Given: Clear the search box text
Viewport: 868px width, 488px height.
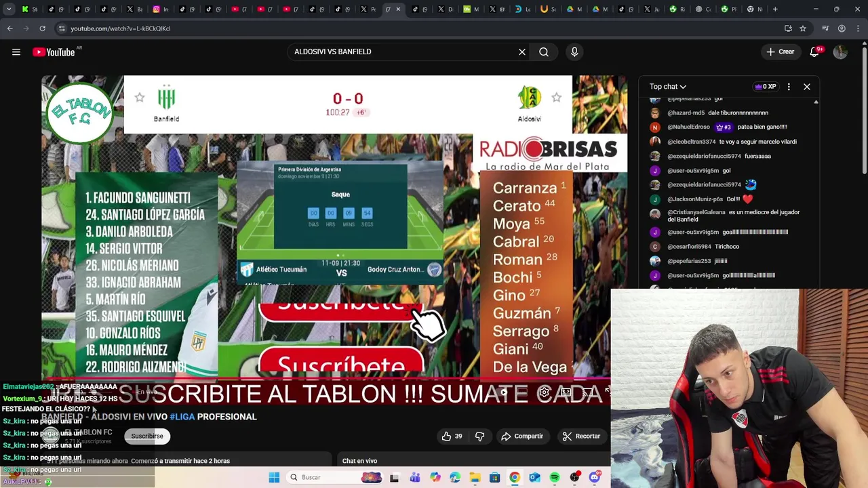Looking at the screenshot, I should [522, 52].
